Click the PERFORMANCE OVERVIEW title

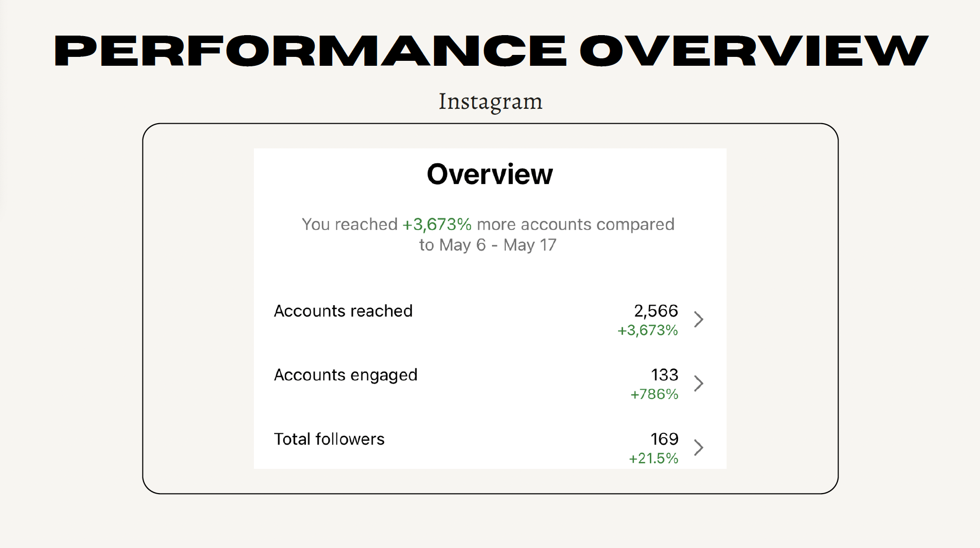(x=491, y=50)
